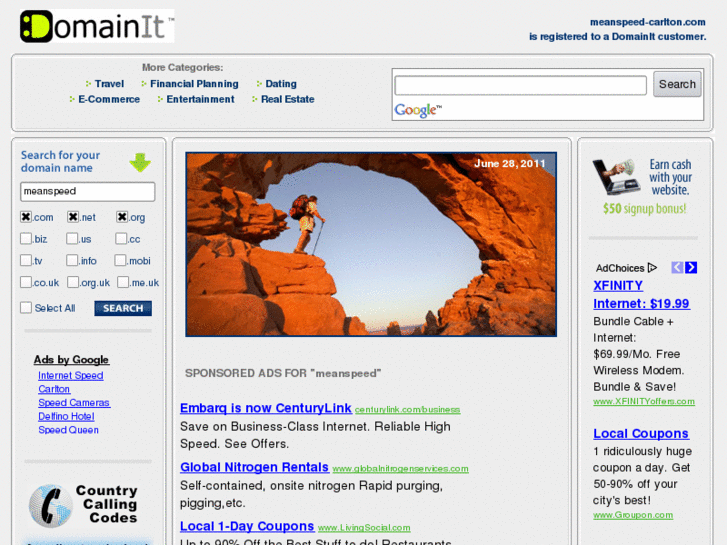Click the Country Calling Codes phone globe icon
The image size is (727, 545).
point(50,506)
